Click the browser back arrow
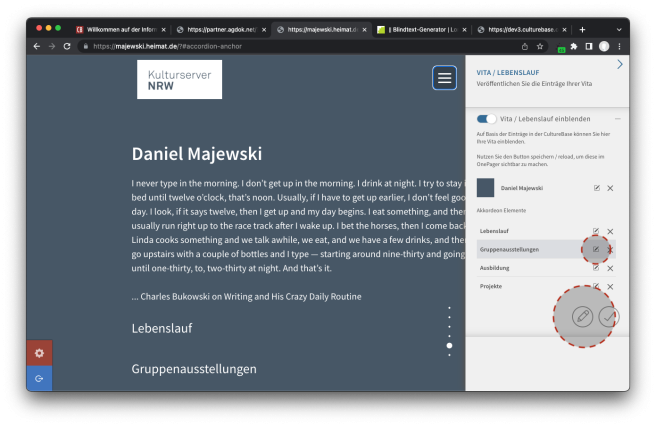Image resolution: width=656 pixels, height=426 pixels. pos(37,46)
